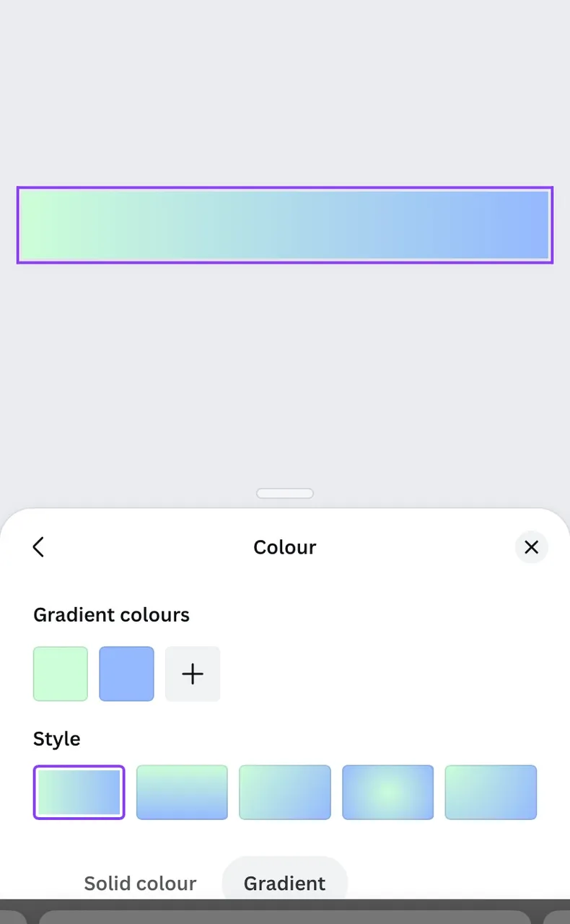Close the Colour panel with the X
The width and height of the screenshot is (570, 924).
(532, 547)
